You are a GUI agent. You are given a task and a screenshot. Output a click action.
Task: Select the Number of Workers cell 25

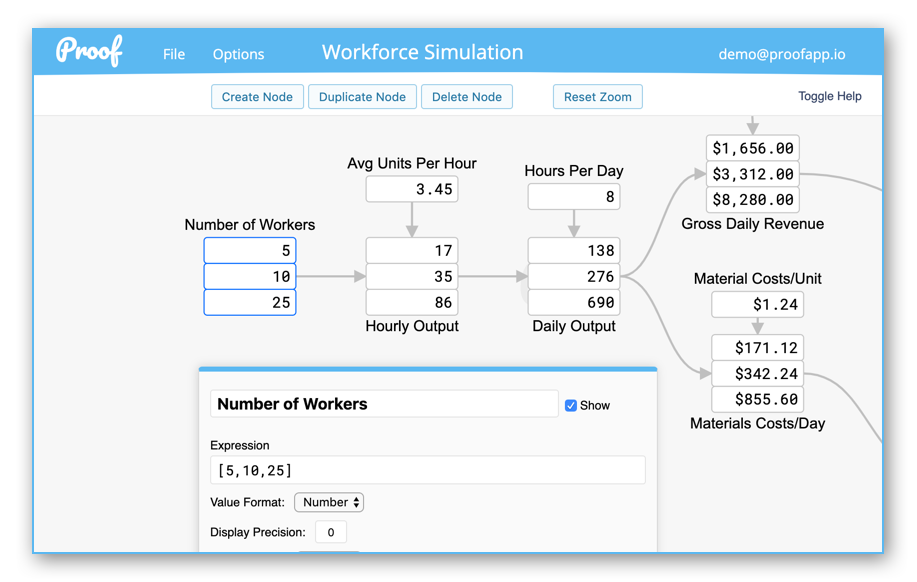[x=250, y=302]
